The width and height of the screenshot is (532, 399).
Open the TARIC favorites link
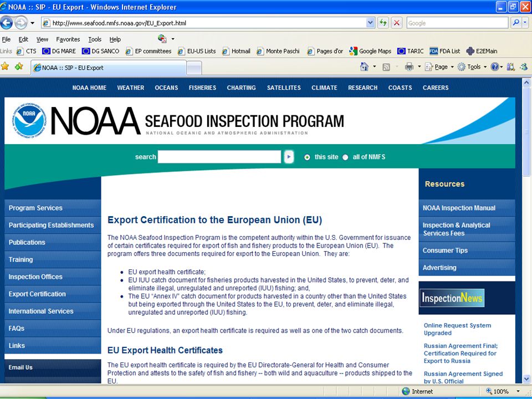[x=410, y=51]
